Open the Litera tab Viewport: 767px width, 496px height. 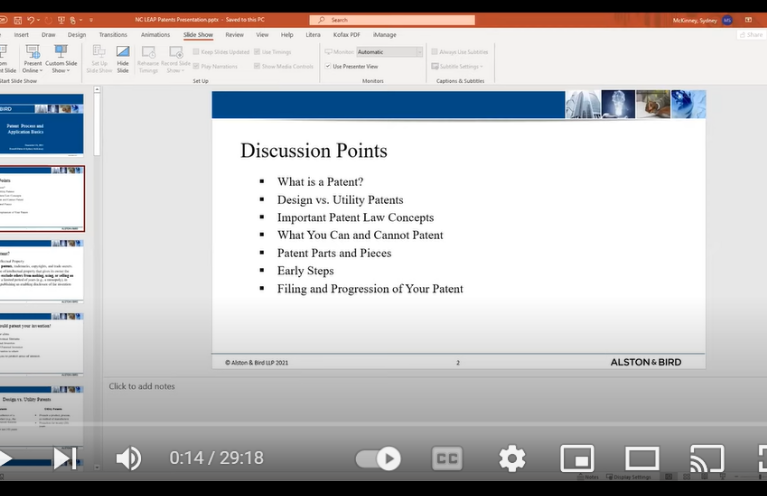tap(313, 35)
